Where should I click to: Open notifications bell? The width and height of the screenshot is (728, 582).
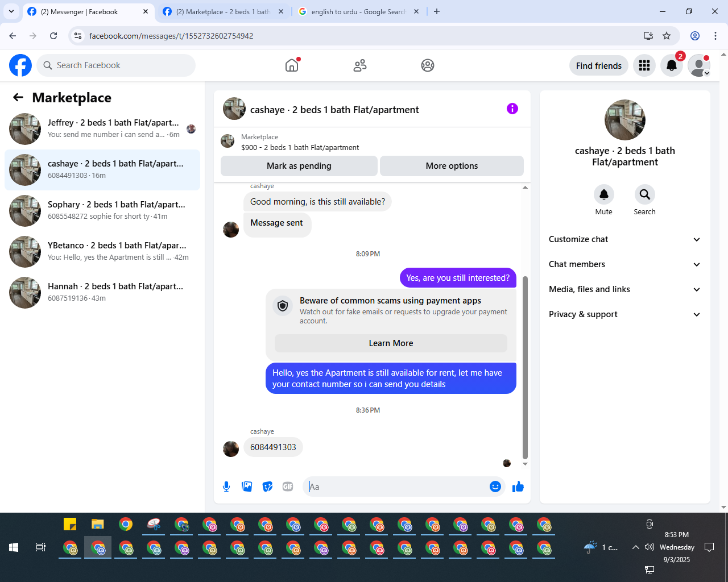click(x=672, y=65)
